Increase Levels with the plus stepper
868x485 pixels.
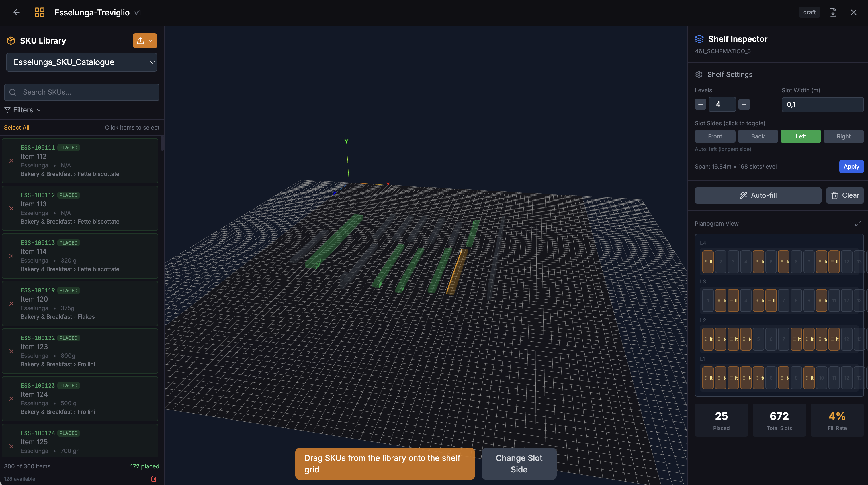coord(744,104)
